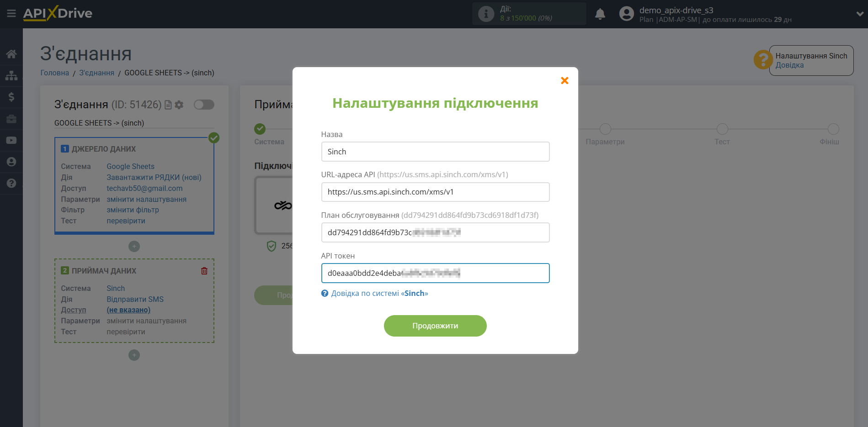Open the connection settings gear icon
Viewport: 868px width, 427px height.
[x=179, y=105]
